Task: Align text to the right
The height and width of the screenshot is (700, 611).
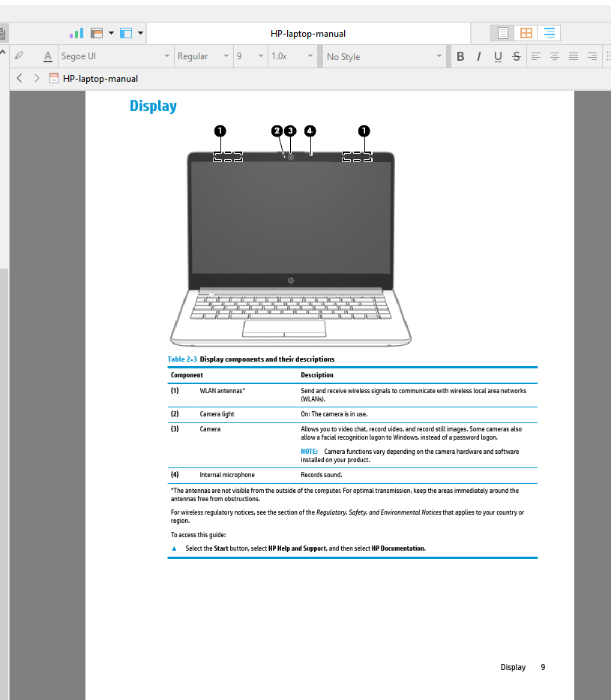Action: point(592,56)
